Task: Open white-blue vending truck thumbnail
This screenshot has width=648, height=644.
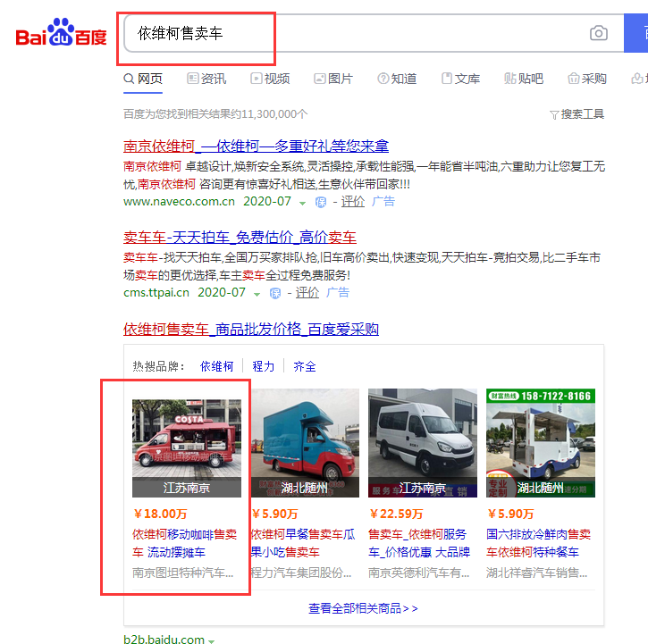Action: [541, 443]
